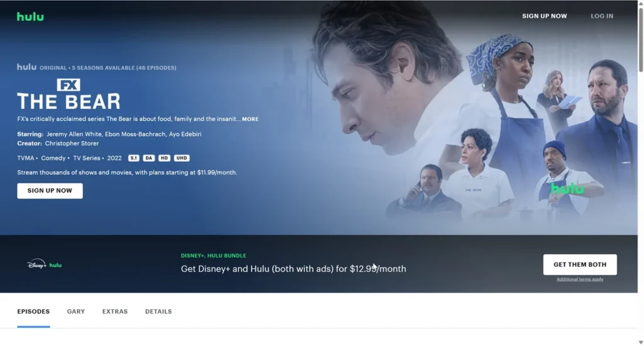Click the Disney+ Hulu bundle logo
The image size is (644, 345).
click(x=45, y=264)
